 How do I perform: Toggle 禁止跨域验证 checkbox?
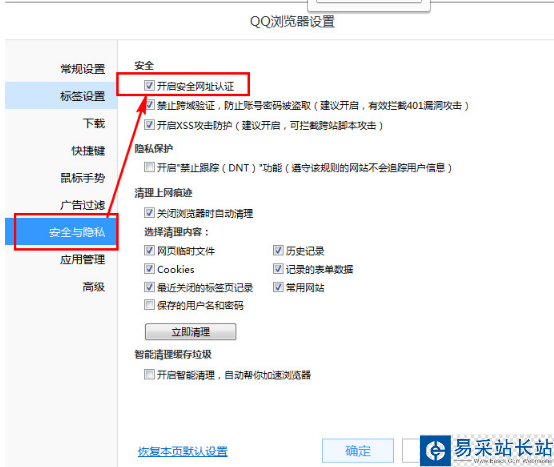(x=149, y=105)
